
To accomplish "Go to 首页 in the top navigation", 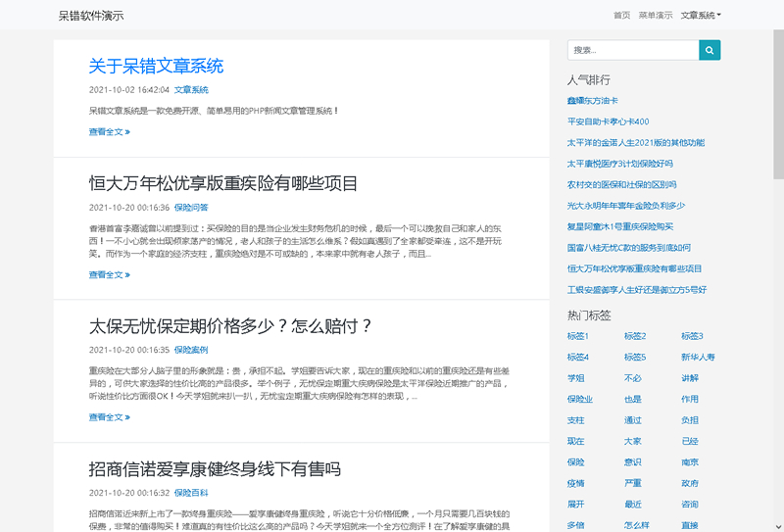I will [x=621, y=16].
